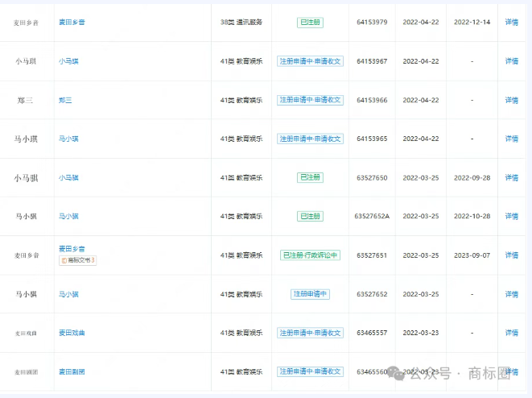Select the 小马琪 trademark logo thumbnail
Viewport: 532px width, 398px height.
26,61
